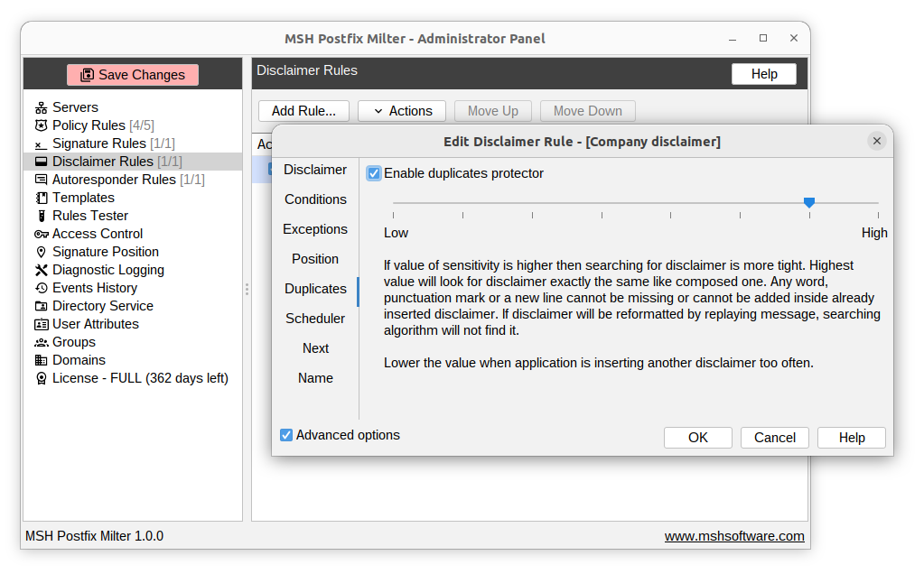
Task: Click Help in Disclaimer Rules header
Action: (764, 74)
